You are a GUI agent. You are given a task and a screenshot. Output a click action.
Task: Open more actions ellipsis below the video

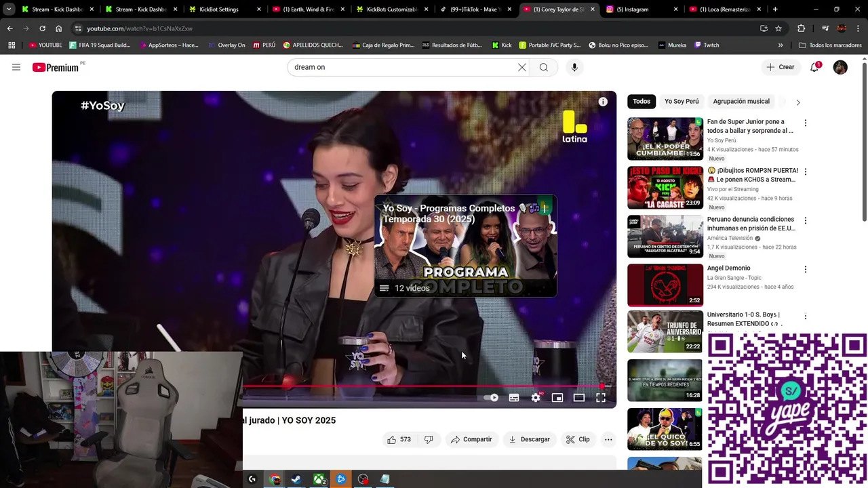point(608,439)
